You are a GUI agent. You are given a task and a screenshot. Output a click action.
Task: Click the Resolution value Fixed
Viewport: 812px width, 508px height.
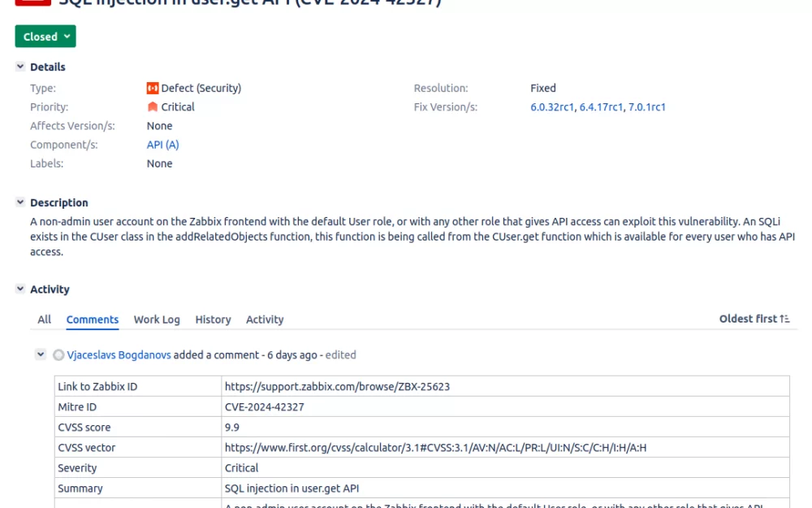coord(542,88)
